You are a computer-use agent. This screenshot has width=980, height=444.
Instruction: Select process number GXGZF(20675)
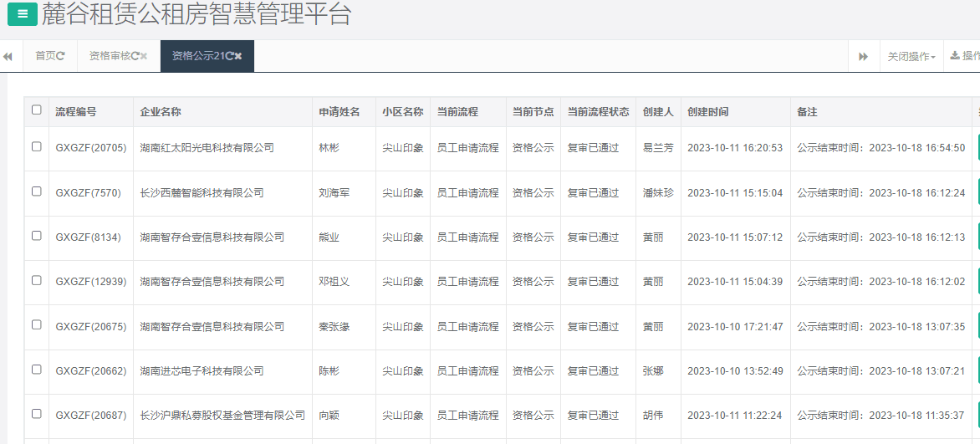coord(91,326)
